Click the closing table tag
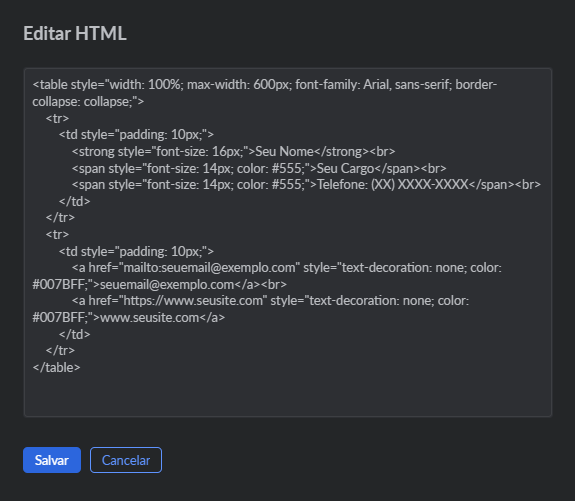 [x=56, y=367]
